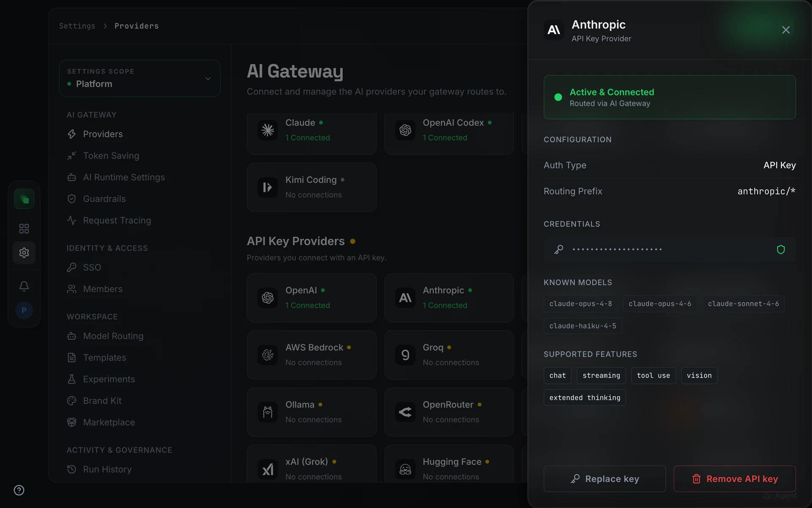This screenshot has height=508, width=812.
Task: Open Model Routing page
Action: (113, 336)
